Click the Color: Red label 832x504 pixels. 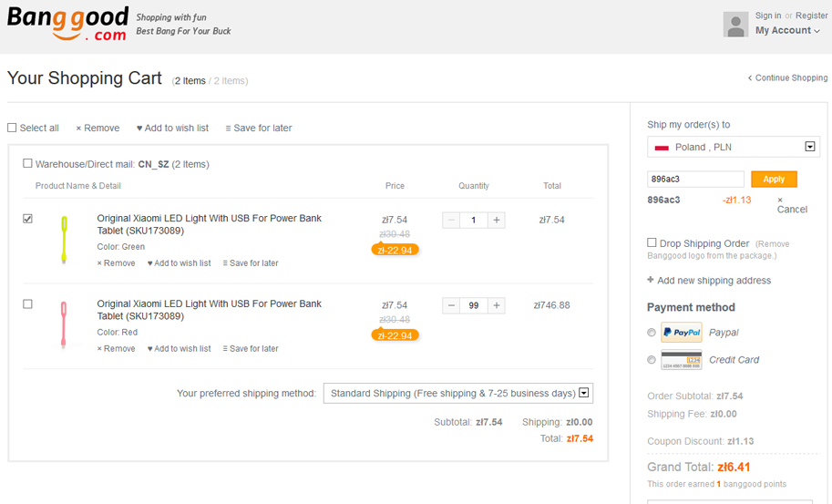click(117, 332)
